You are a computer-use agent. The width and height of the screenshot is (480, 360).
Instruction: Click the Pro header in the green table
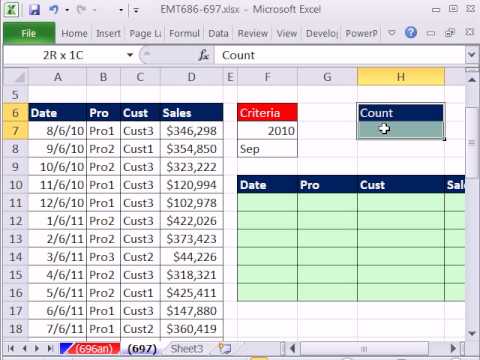tap(327, 185)
